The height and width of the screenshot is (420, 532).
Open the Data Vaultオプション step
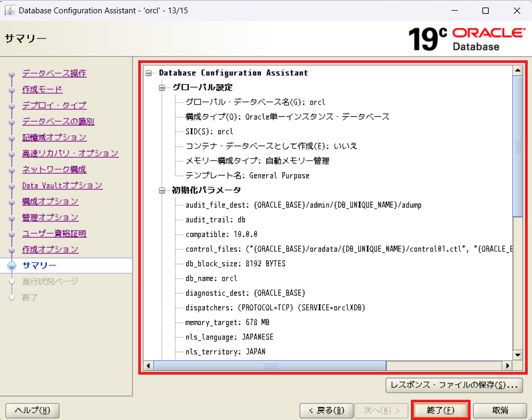coord(62,185)
